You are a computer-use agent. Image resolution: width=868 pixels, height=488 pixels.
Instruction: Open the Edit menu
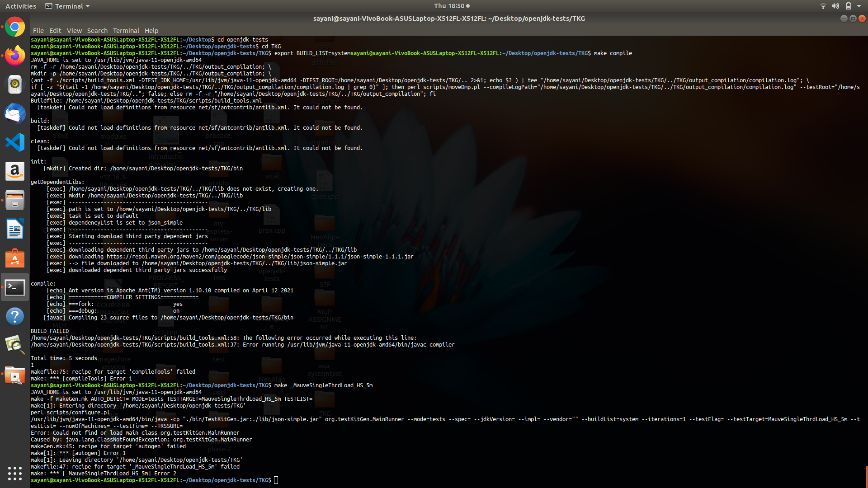55,31
